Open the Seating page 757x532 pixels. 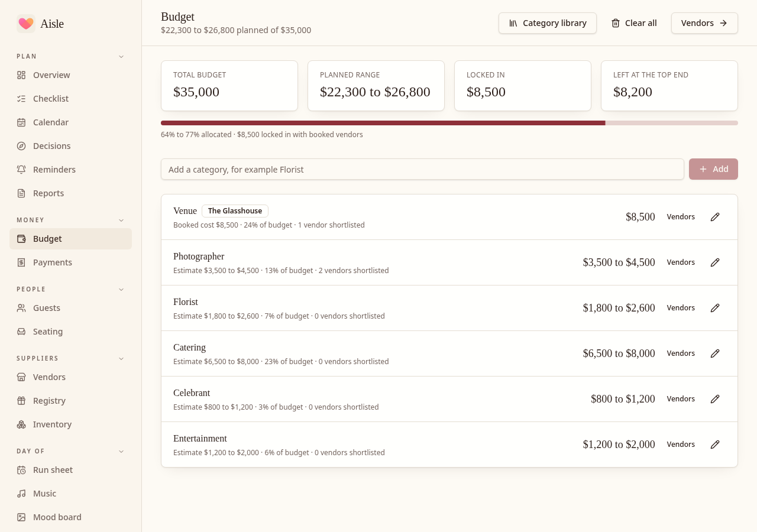coord(70,332)
